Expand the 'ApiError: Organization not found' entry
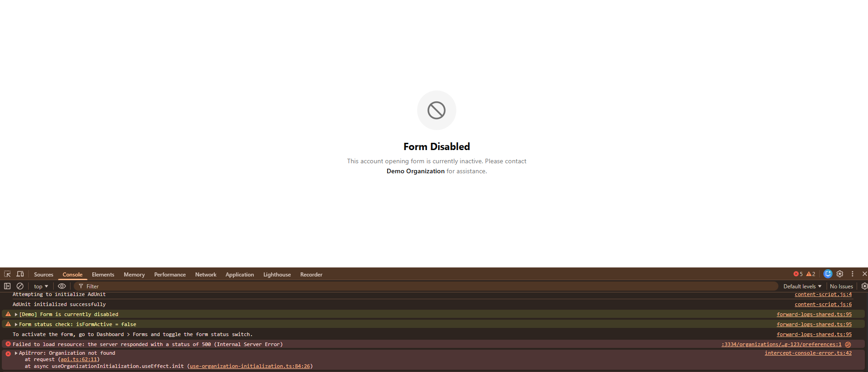The width and height of the screenshot is (868, 372). pyautogui.click(x=16, y=353)
